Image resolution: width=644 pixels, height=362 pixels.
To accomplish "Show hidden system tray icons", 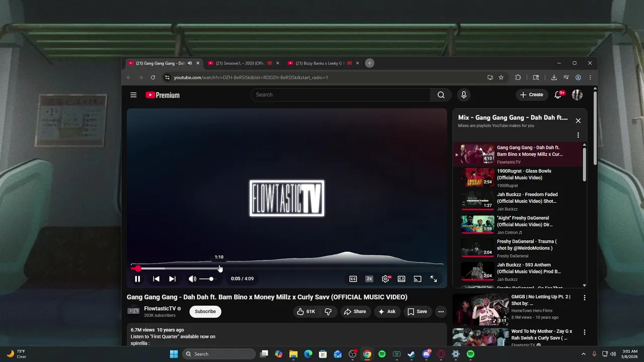I will click(583, 354).
